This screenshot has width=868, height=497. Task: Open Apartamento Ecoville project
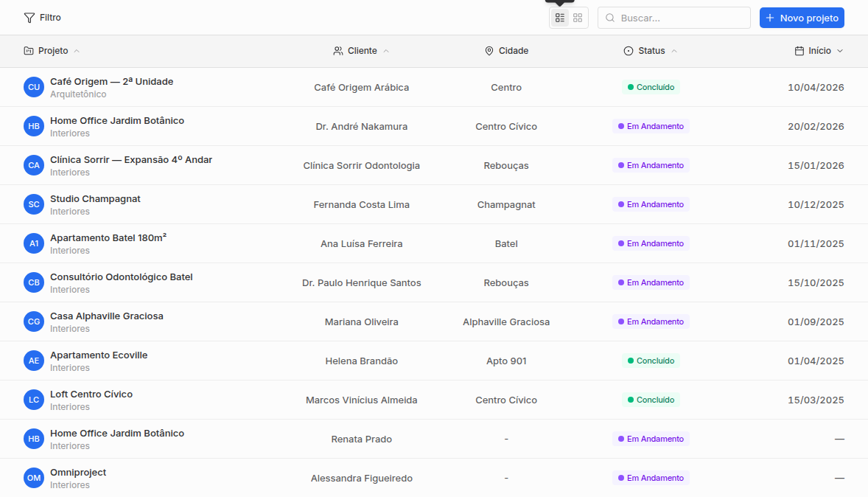point(99,355)
